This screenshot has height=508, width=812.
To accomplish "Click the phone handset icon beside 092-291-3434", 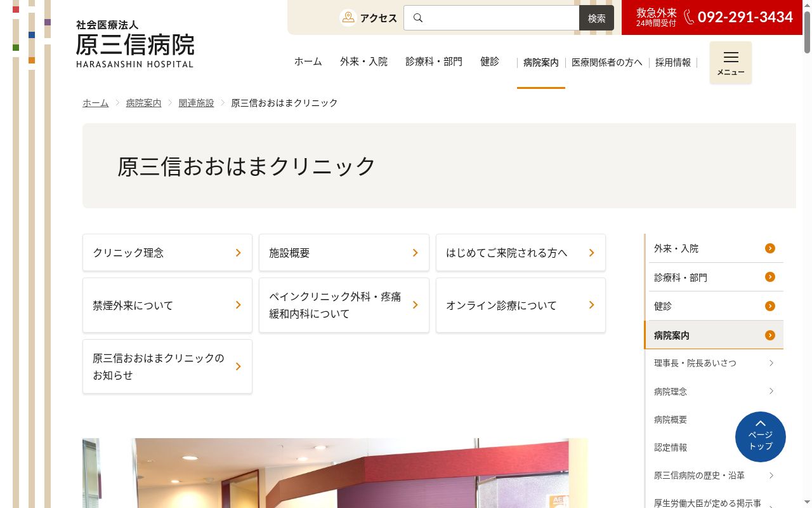I will pyautogui.click(x=689, y=17).
